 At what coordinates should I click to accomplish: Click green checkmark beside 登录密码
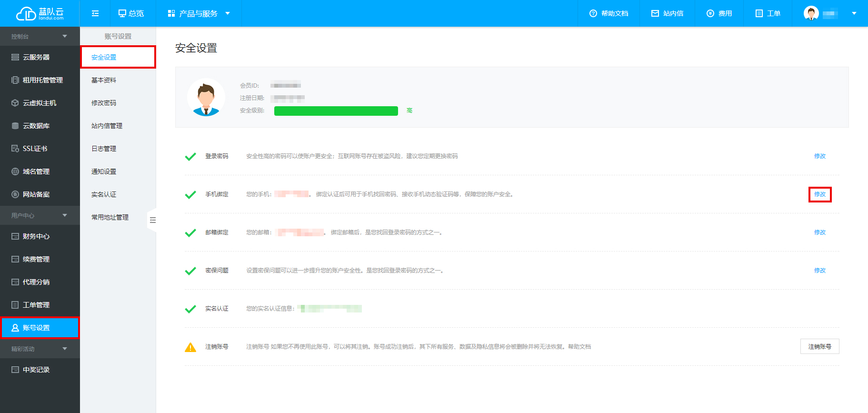[190, 157]
